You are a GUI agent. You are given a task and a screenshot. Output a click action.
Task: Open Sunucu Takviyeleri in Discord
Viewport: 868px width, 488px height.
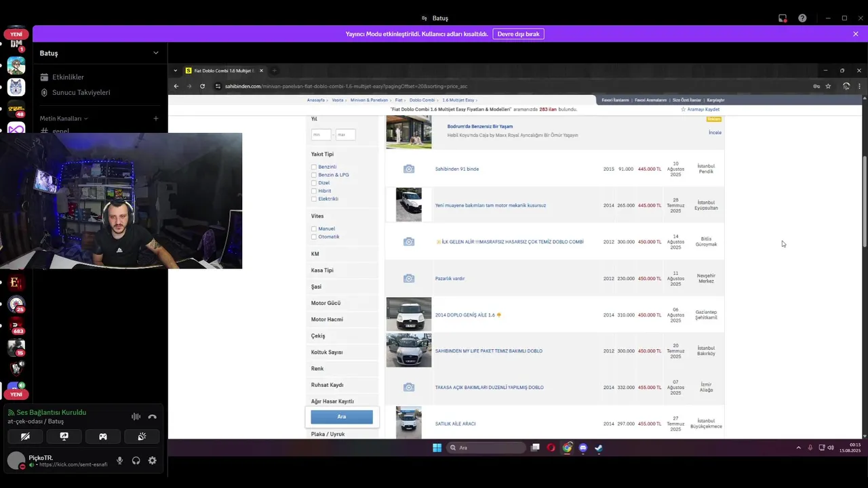point(81,92)
